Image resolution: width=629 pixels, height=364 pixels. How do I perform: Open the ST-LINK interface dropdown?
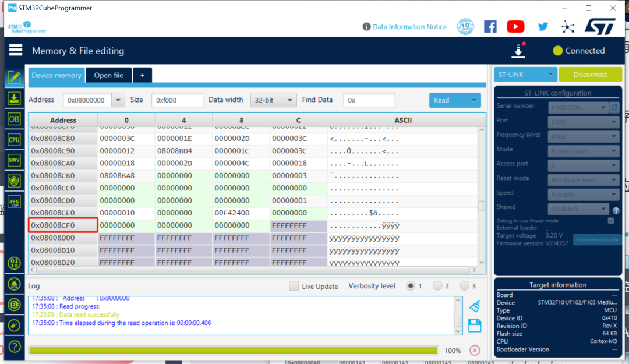[x=525, y=75]
